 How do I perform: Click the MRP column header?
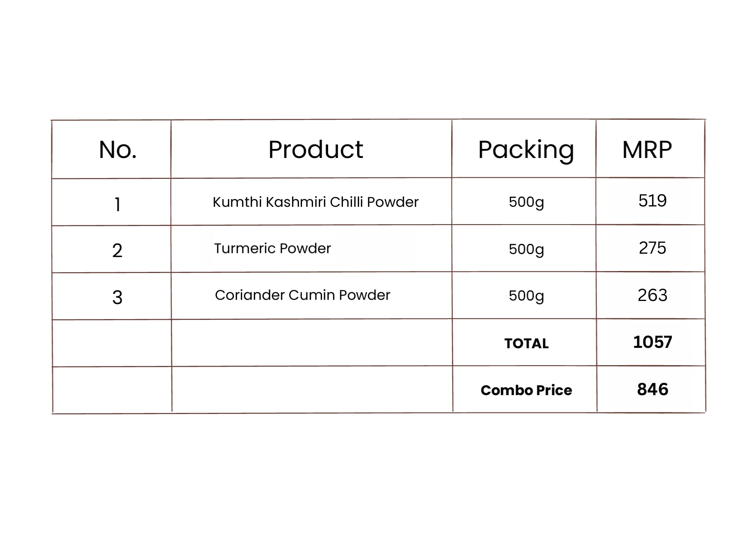[647, 149]
